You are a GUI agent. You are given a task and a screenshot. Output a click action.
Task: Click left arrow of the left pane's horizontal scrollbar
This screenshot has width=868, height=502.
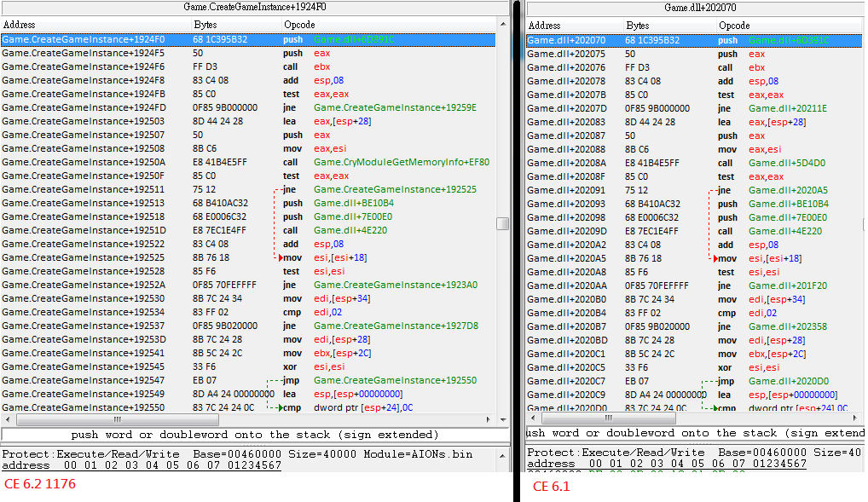coord(8,419)
